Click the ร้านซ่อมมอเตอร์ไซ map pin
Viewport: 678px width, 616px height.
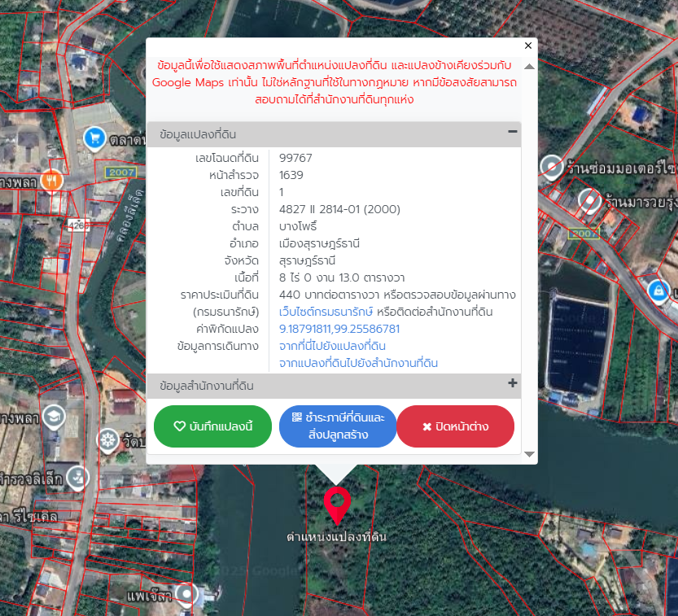coord(553,167)
